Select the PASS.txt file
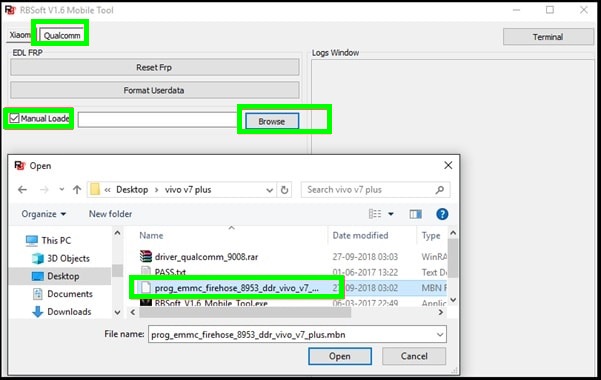Screen dimensions: 601x380 (170, 272)
